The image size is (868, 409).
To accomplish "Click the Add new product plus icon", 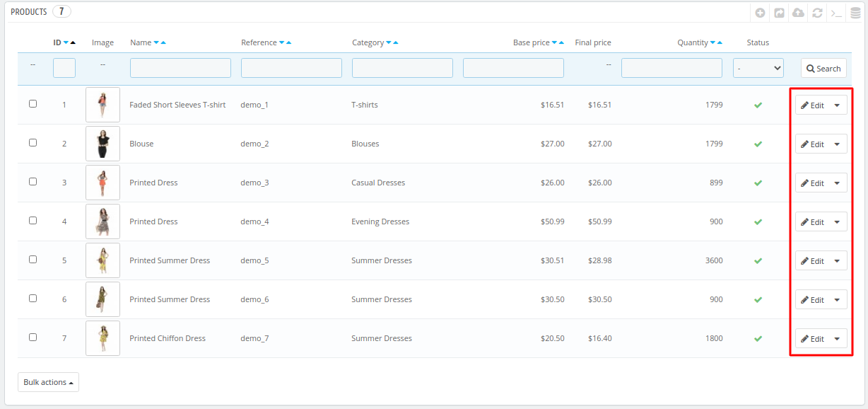I will point(760,13).
